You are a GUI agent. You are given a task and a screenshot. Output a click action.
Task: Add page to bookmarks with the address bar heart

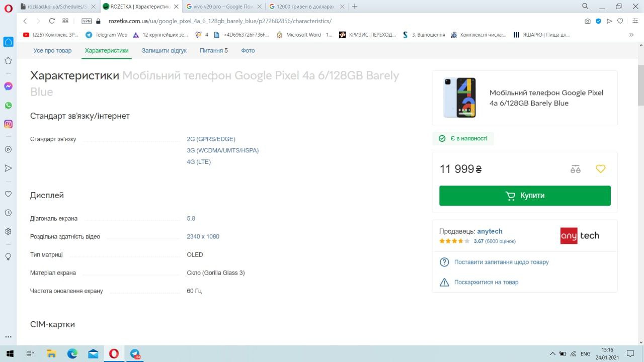tap(620, 21)
